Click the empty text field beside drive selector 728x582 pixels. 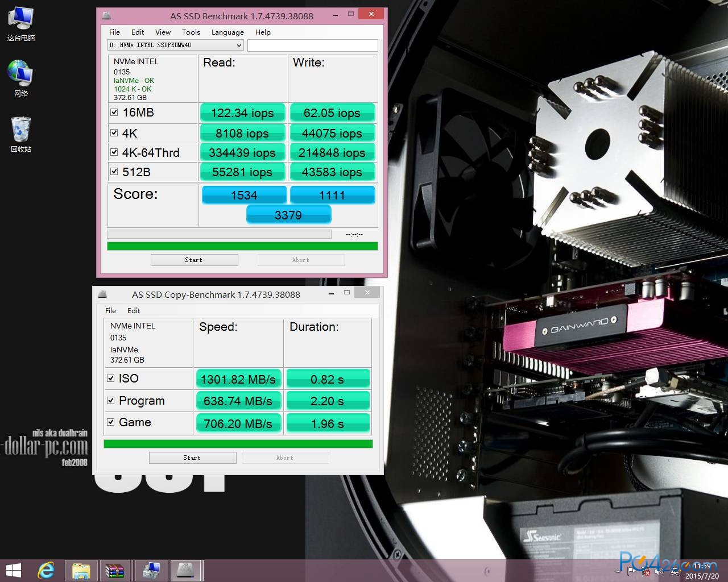tap(313, 45)
